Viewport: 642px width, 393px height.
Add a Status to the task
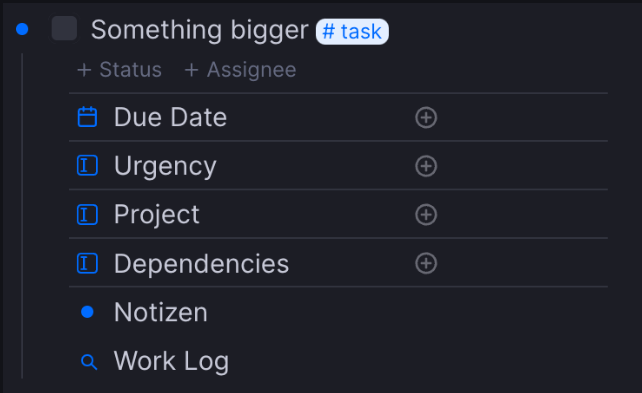[120, 70]
